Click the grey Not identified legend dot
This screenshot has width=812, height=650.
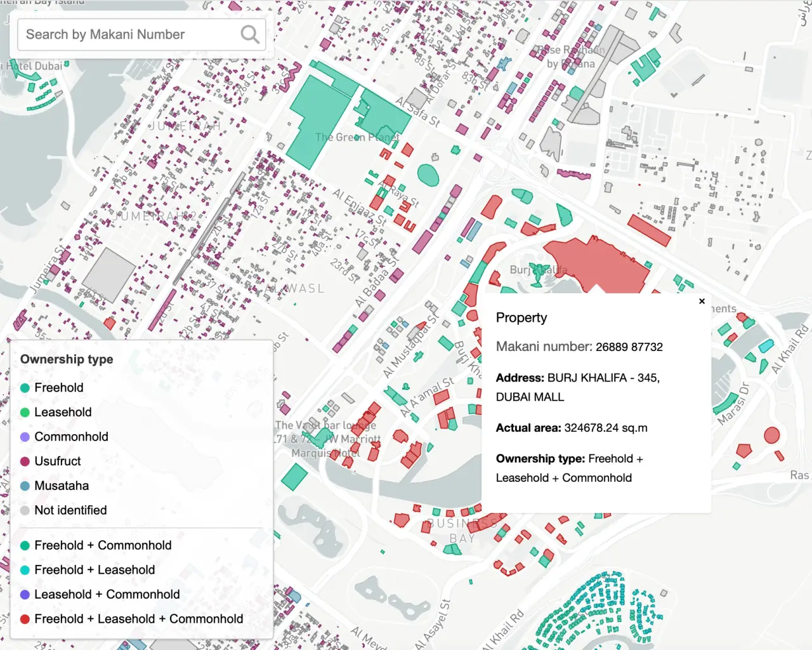click(25, 510)
